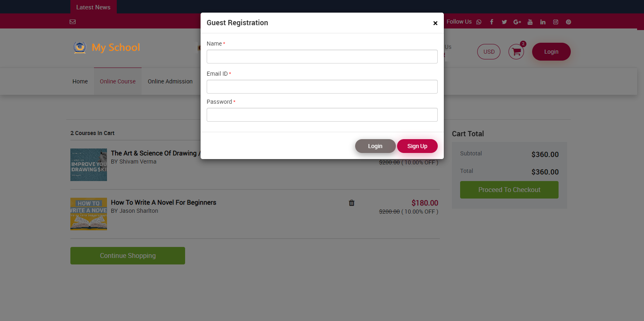This screenshot has width=644, height=321.
Task: Select the Password input field
Action: (322, 115)
